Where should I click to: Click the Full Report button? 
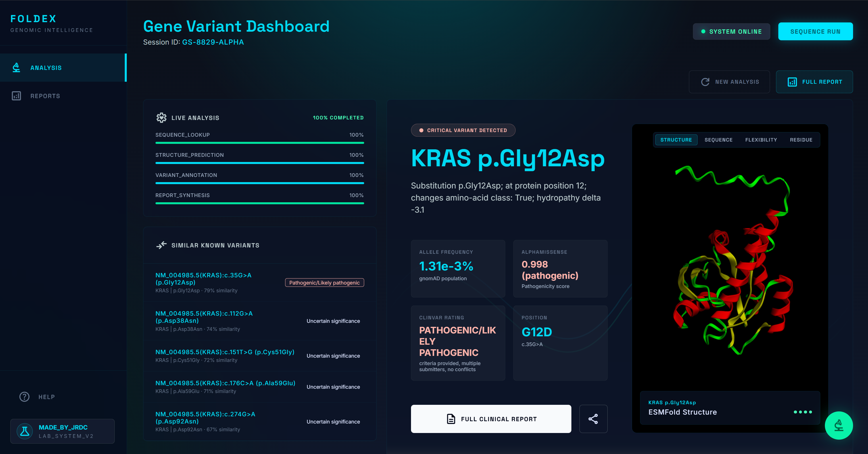(814, 82)
